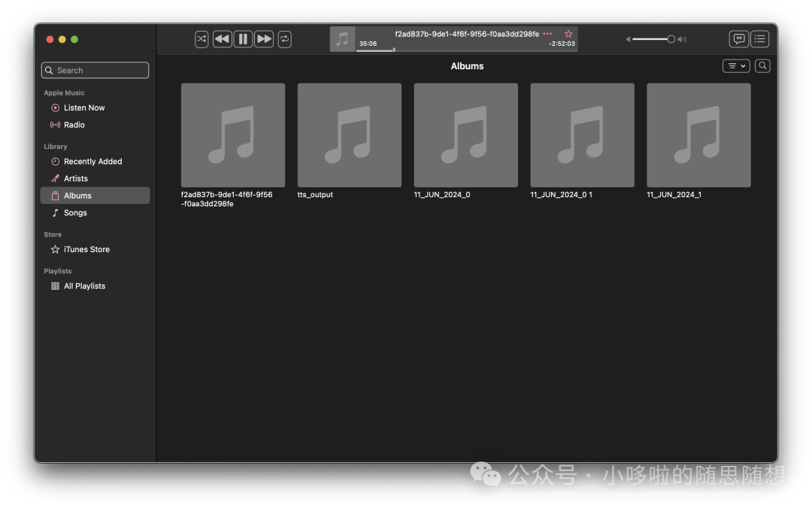Select Radio in the sidebar

74,125
